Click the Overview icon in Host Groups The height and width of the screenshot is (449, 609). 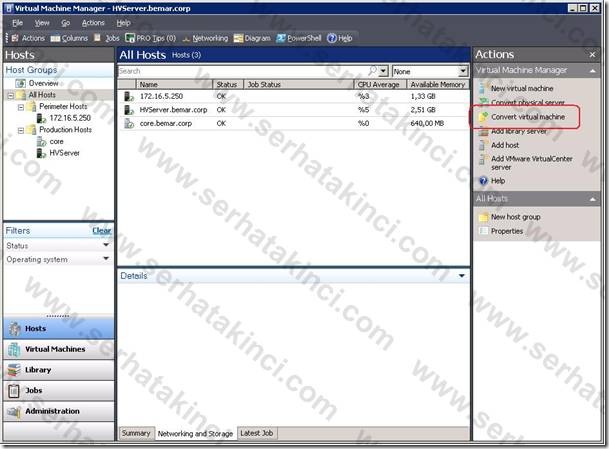click(x=20, y=83)
